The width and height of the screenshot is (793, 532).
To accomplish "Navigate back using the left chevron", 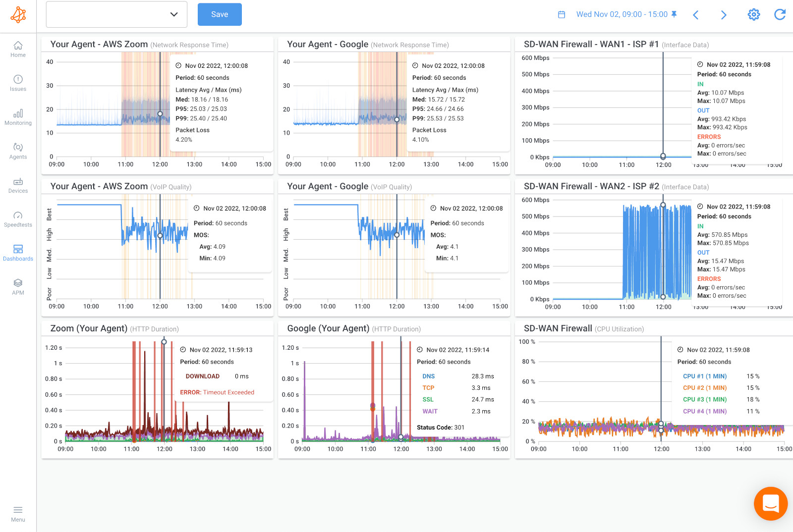I will [x=696, y=15].
